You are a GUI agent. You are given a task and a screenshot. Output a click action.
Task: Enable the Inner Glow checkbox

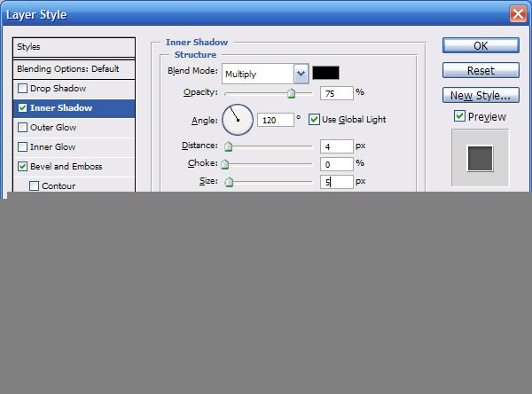tap(22, 147)
